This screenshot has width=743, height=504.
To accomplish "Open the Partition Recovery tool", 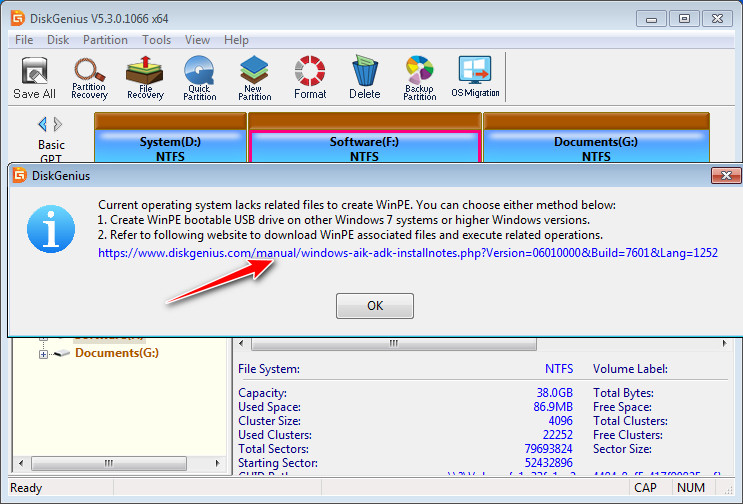I will [x=89, y=78].
